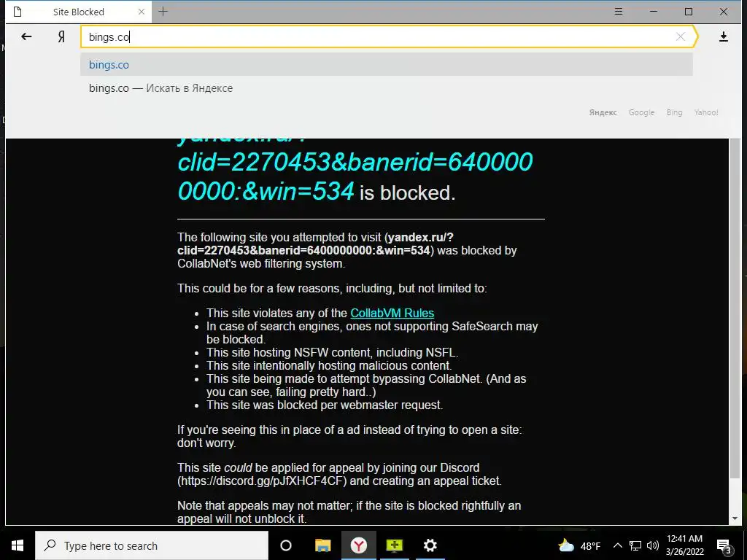Switch search engine to Яндекс
The width and height of the screenshot is (747, 560).
pos(603,112)
